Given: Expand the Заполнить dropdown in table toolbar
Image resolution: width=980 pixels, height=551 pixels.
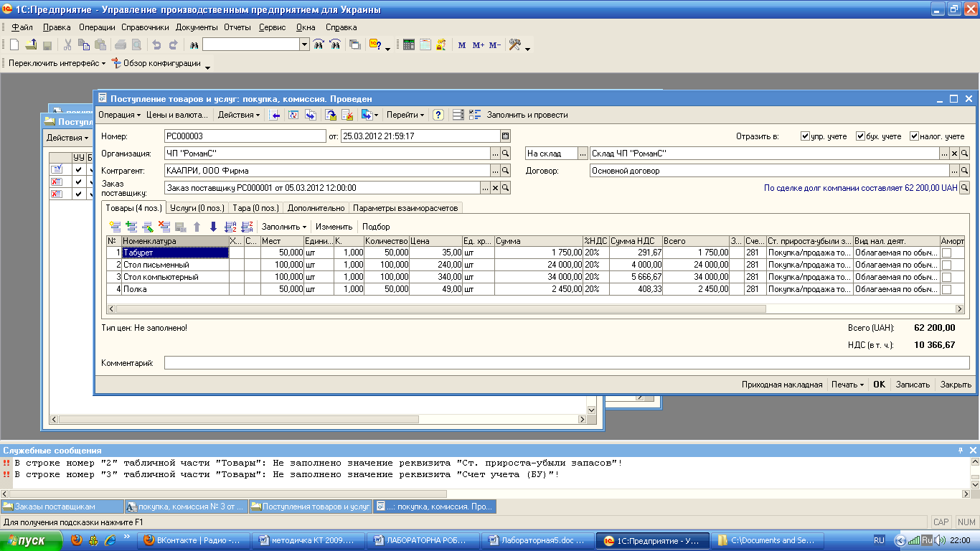Looking at the screenshot, I should [283, 227].
